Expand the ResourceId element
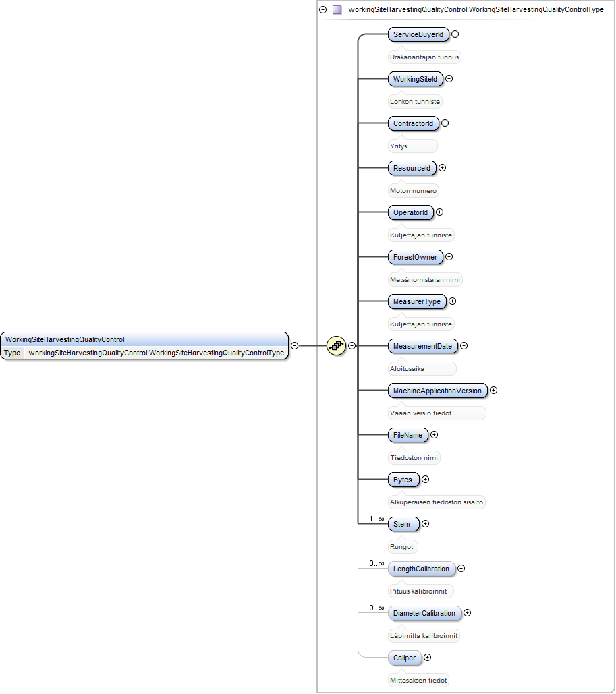This screenshot has height=694, width=616. 442,168
